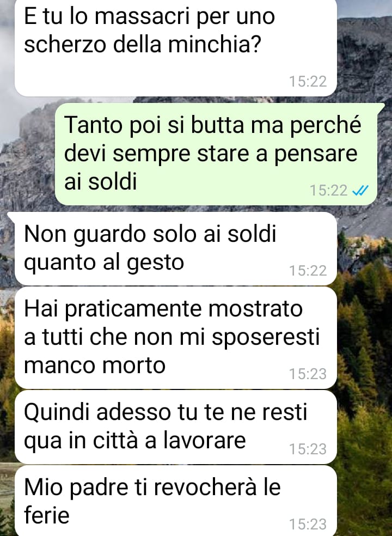Click the word 'lavorare' in the chat
The image size is (392, 536).
tap(204, 440)
